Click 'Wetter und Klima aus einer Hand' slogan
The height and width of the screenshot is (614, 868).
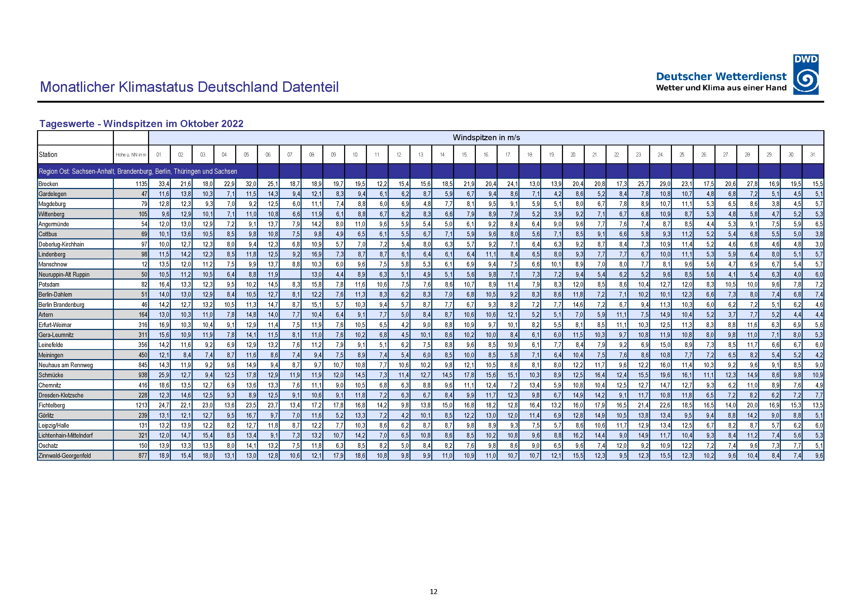[721, 88]
